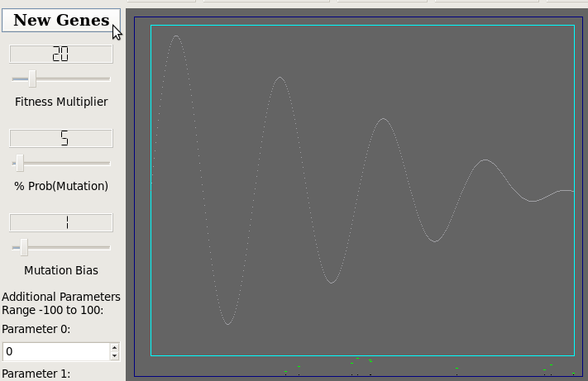Click the Fitness Multiplier slider handle
The width and height of the screenshot is (588, 381).
pos(32,79)
